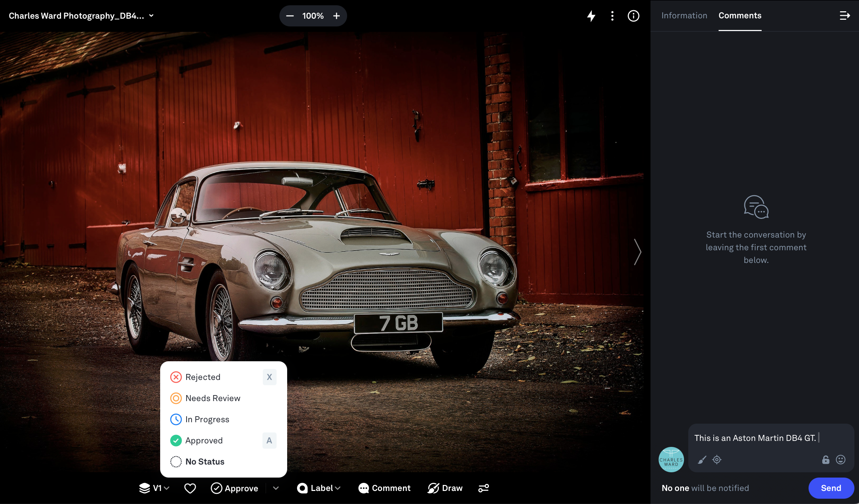
Task: Open the V1 version dropdown
Action: pos(155,488)
